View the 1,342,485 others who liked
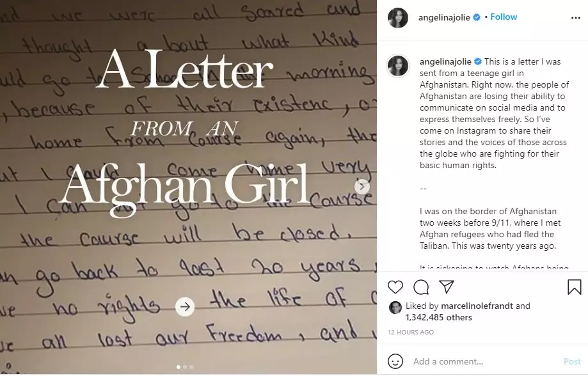The image size is (588, 376). coord(438,317)
